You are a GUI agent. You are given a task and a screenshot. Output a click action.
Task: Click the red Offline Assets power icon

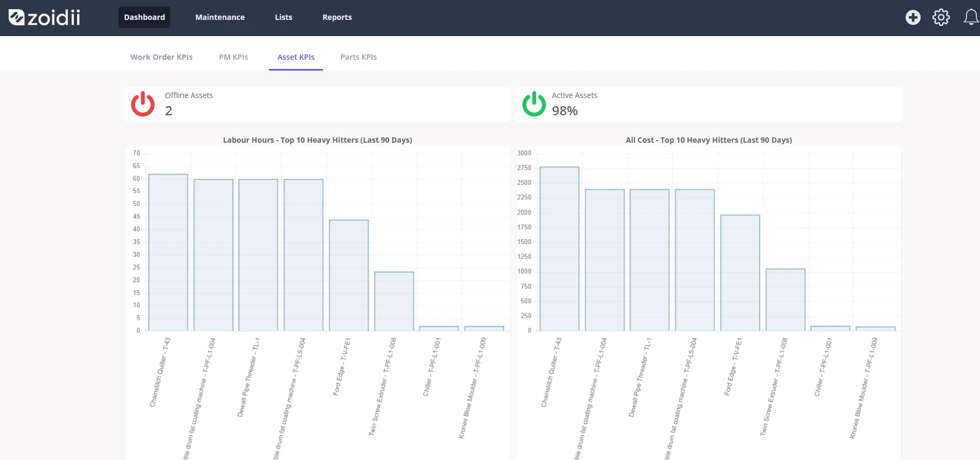click(x=143, y=104)
